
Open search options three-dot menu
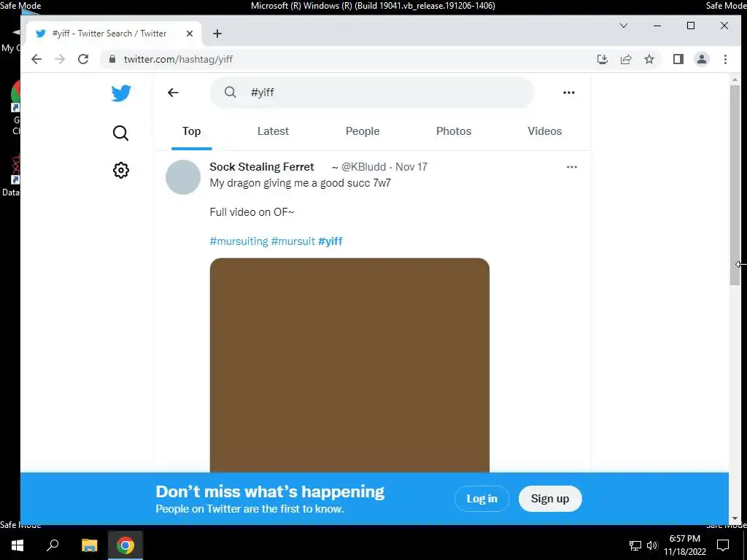(569, 93)
